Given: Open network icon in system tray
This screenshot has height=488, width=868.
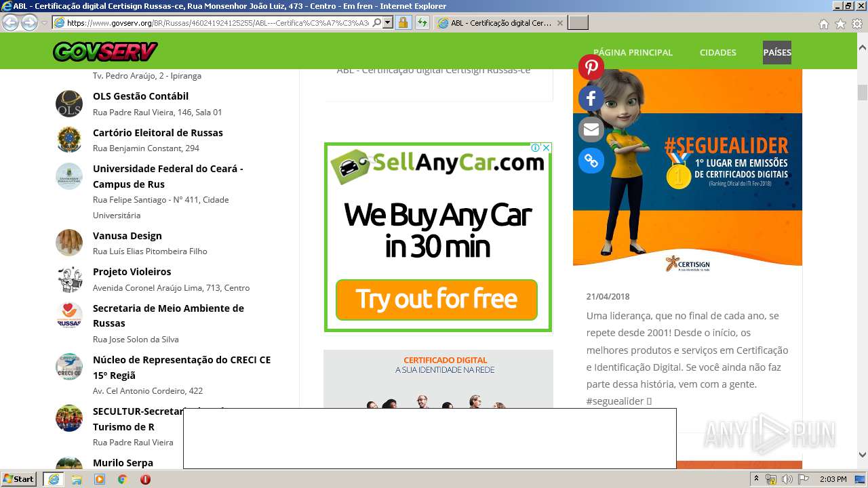Looking at the screenshot, I should [x=770, y=479].
